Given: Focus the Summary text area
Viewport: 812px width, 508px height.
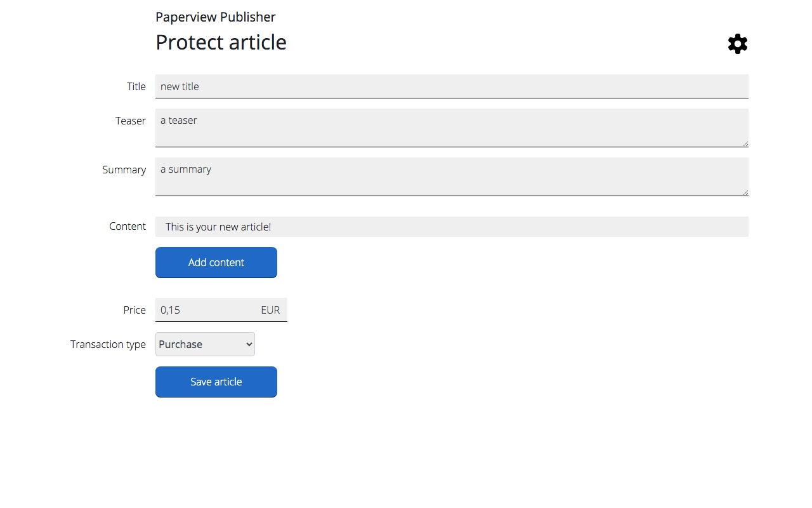Looking at the screenshot, I should point(452,177).
